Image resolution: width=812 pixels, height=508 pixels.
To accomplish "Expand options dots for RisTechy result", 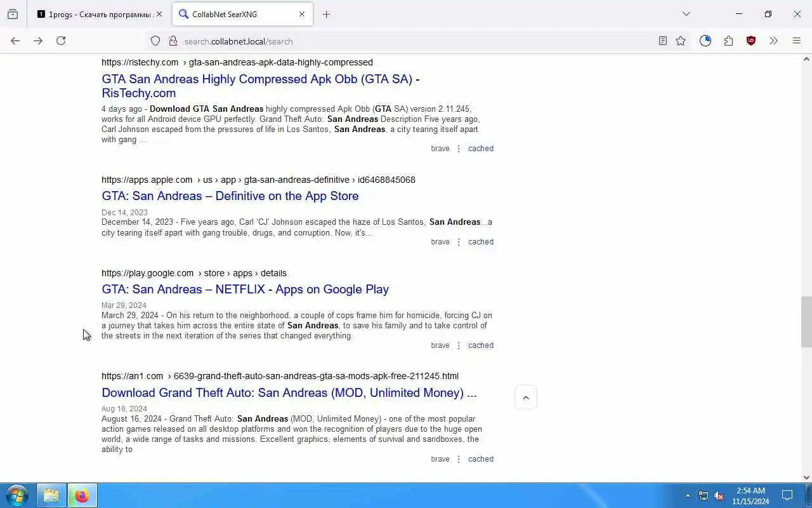I will click(459, 149).
